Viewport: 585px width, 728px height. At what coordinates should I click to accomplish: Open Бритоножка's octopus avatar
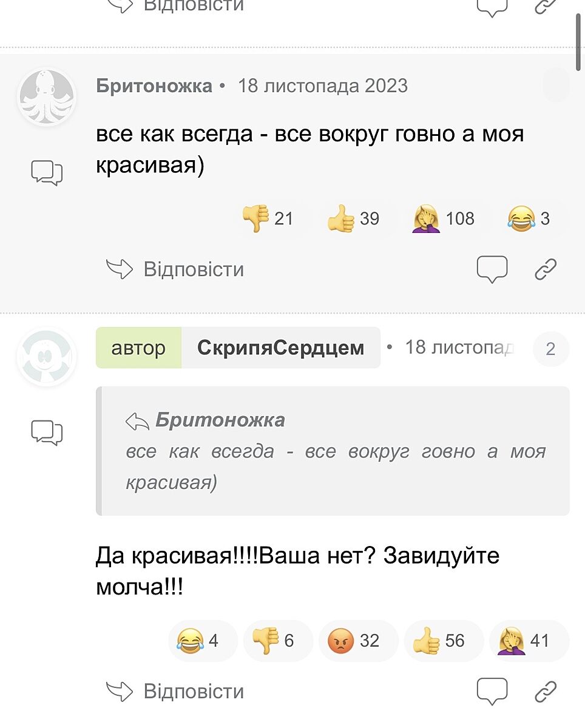tap(47, 97)
